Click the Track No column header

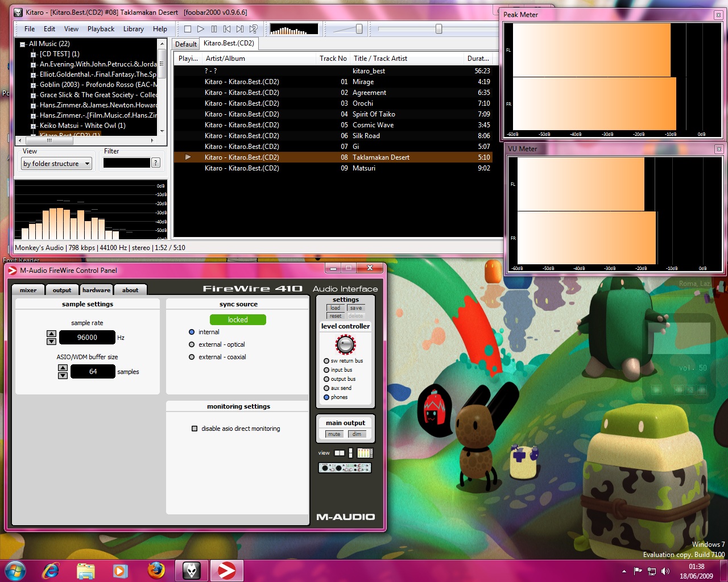333,59
